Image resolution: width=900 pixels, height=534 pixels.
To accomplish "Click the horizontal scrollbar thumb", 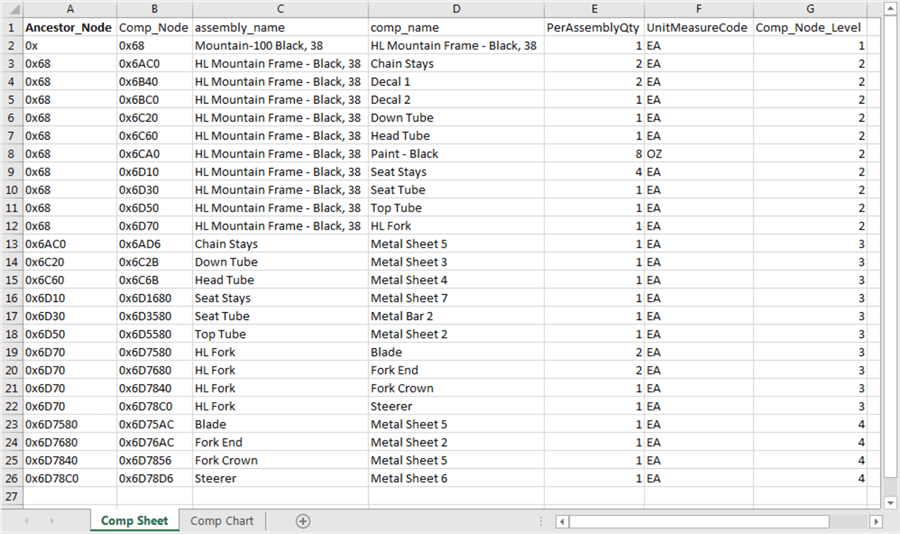I will (x=699, y=521).
